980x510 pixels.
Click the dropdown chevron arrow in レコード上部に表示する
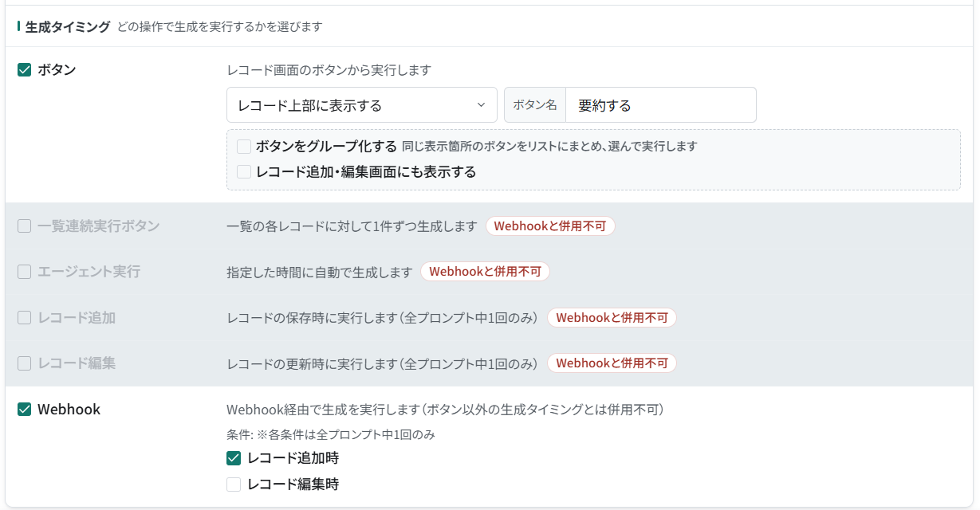pos(481,105)
